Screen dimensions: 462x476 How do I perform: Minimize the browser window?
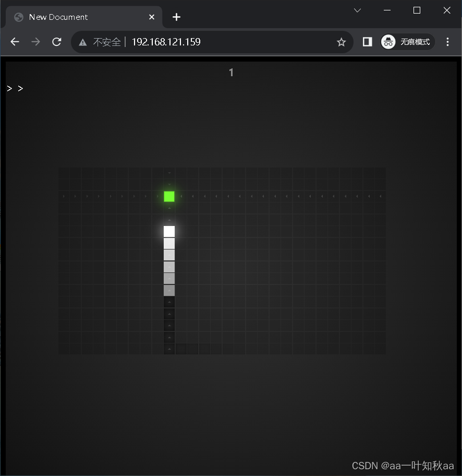[387, 10]
